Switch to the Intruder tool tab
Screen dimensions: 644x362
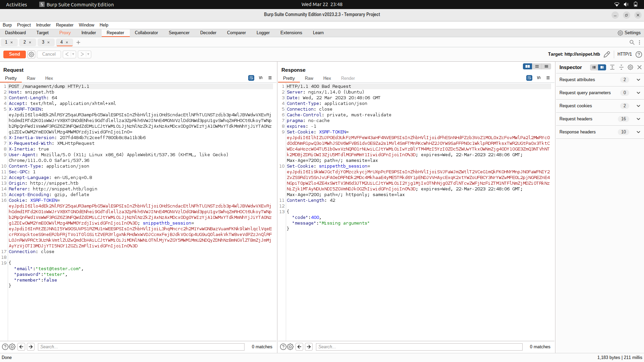click(89, 33)
